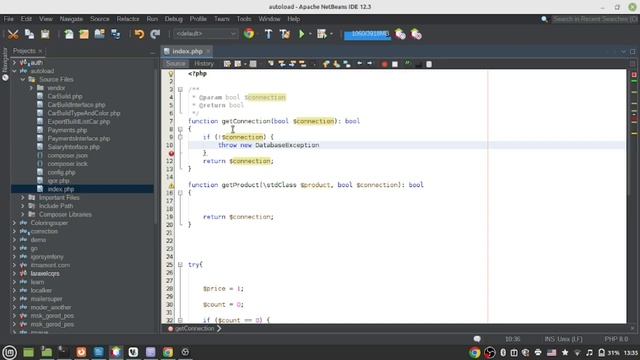Click the New Project toolbar icon
The image size is (640, 360).
point(84,34)
